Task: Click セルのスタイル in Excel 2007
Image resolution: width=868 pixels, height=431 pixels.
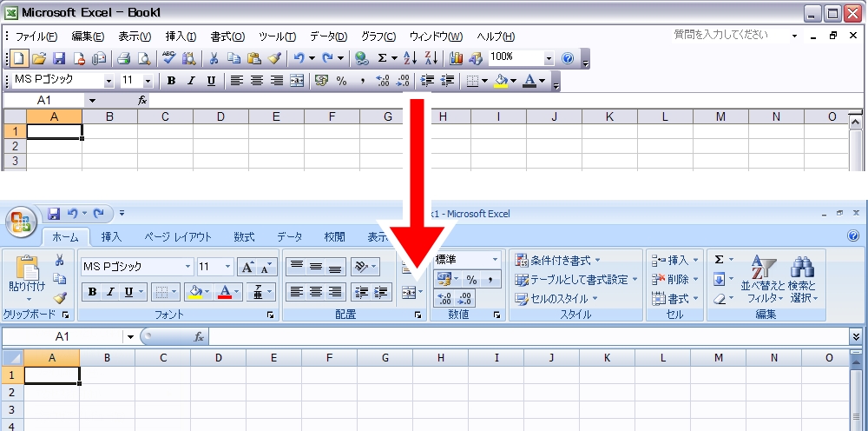Action: click(x=556, y=299)
